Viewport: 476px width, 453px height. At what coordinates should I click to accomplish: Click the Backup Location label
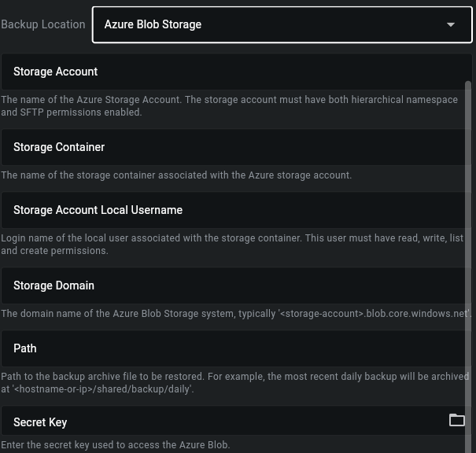coord(43,24)
